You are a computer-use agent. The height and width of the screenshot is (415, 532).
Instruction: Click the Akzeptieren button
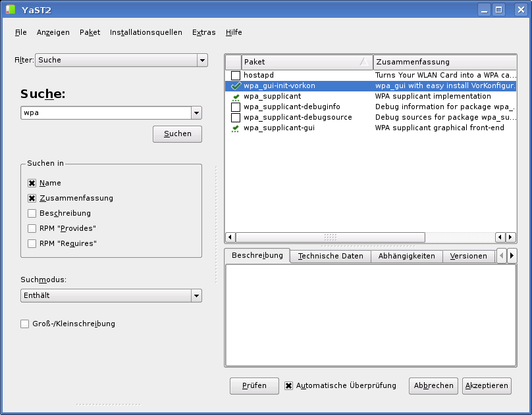click(x=487, y=386)
